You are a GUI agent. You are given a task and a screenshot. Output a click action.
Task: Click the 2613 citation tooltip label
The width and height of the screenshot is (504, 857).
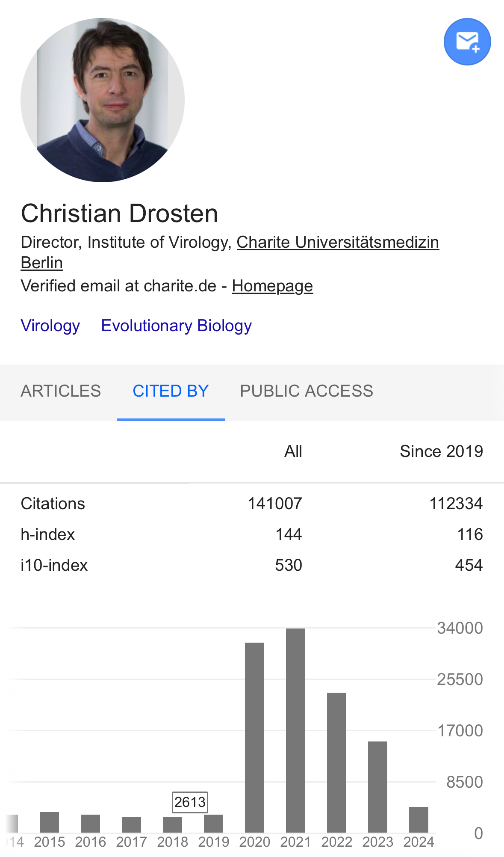click(x=190, y=802)
